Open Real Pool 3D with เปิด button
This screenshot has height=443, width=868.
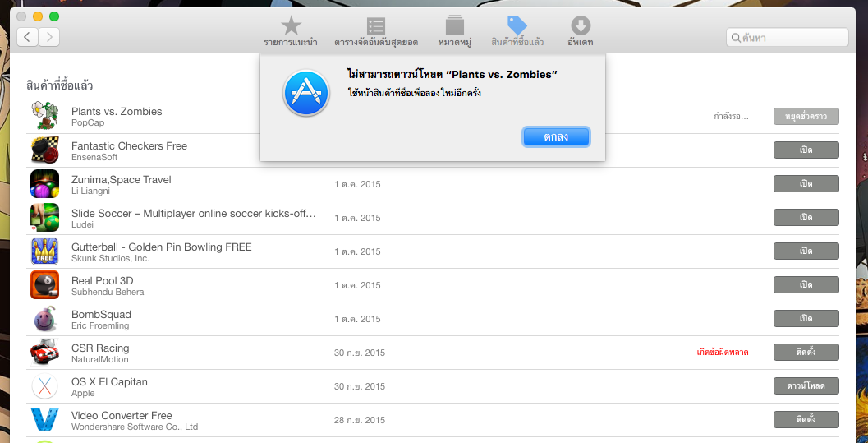pyautogui.click(x=806, y=285)
